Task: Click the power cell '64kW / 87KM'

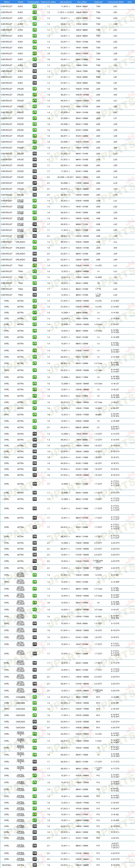Action: (82, 313)
